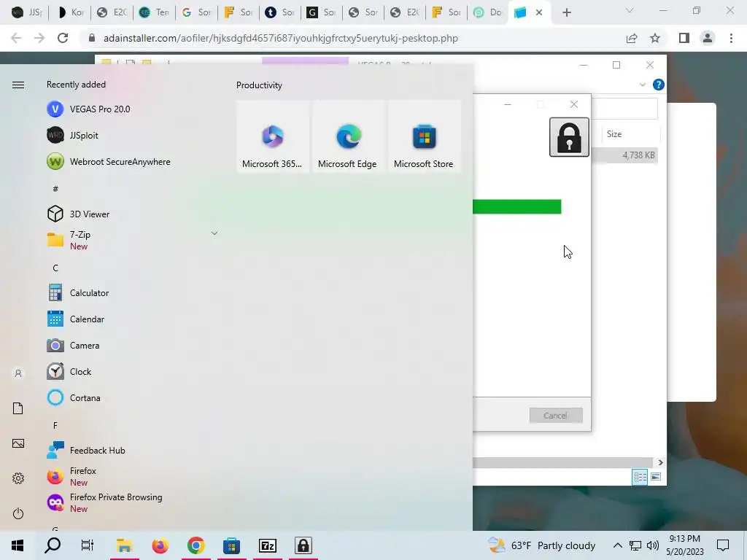This screenshot has width=747, height=560.
Task: Click the Chrome forward arrow
Action: (x=39, y=38)
